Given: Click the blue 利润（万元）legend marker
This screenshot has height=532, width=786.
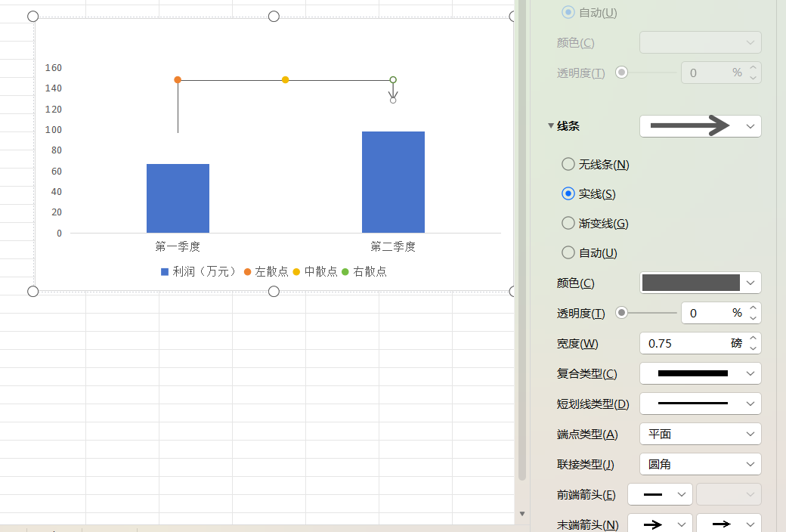Looking at the screenshot, I should [x=163, y=271].
